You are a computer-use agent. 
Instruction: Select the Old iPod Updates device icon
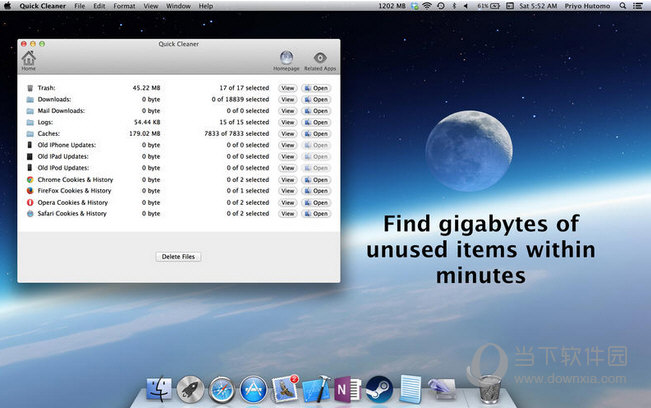pyautogui.click(x=29, y=168)
